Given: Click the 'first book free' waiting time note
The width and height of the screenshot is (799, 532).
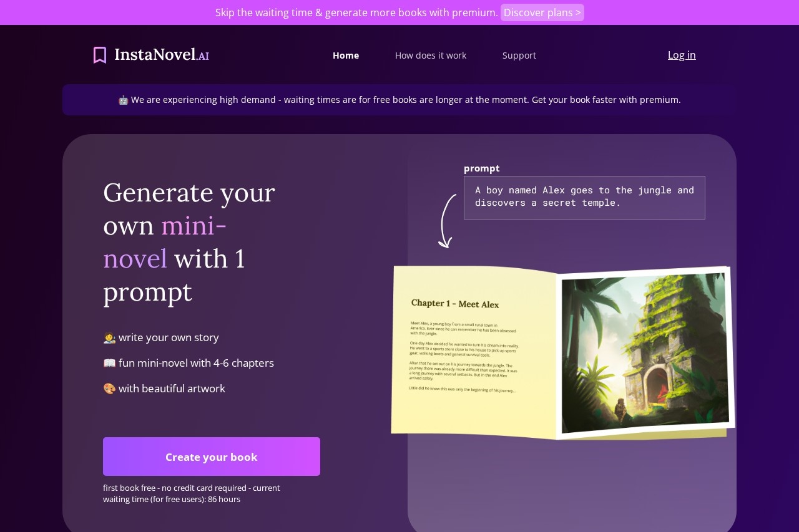Looking at the screenshot, I should [x=192, y=493].
